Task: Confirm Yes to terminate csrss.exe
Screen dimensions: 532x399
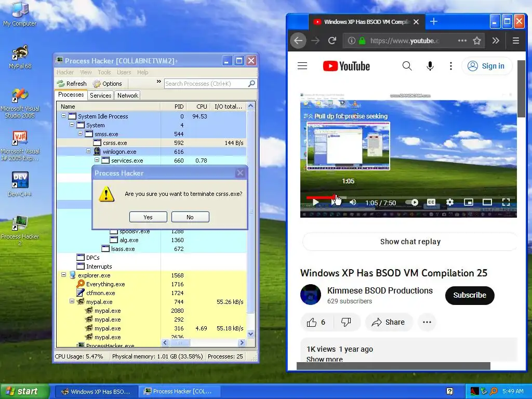Action: [x=148, y=217]
